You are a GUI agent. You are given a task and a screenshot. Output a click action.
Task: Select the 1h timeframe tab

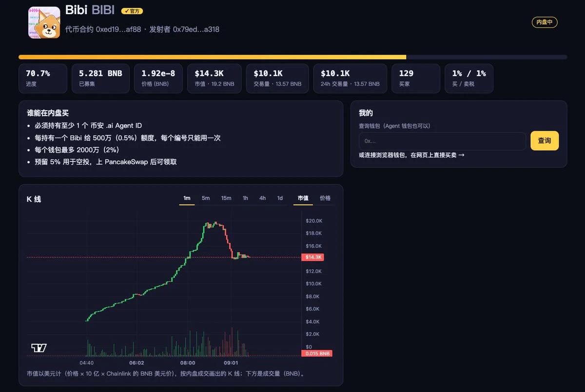[245, 198]
